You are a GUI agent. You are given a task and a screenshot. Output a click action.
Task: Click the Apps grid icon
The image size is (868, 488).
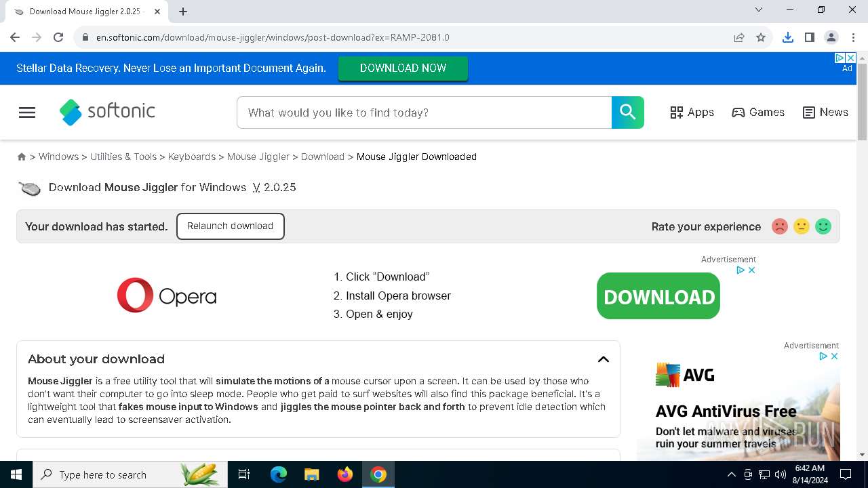tap(677, 113)
